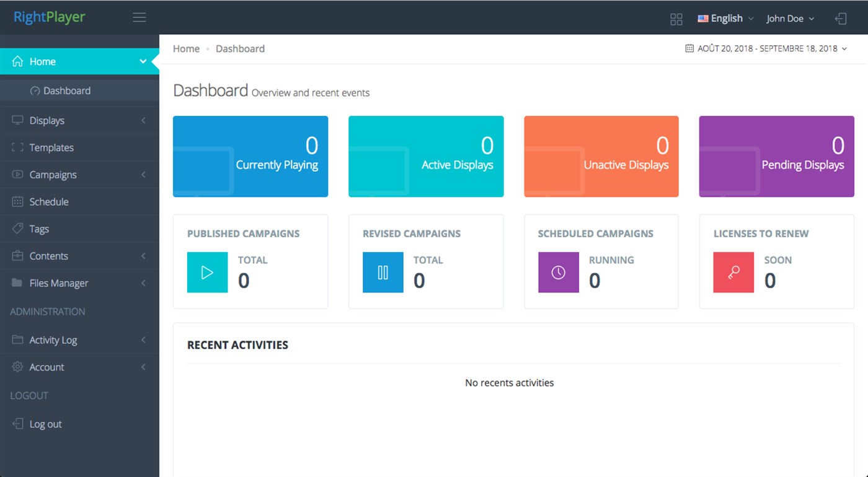Click the Contents briefcase icon in sidebar
This screenshot has height=477, width=868.
[17, 256]
